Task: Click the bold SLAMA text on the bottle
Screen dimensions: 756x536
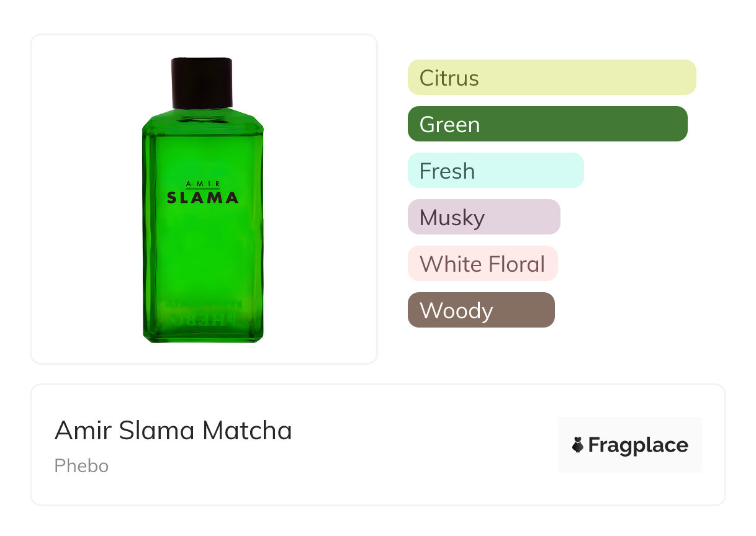Action: 202,198
